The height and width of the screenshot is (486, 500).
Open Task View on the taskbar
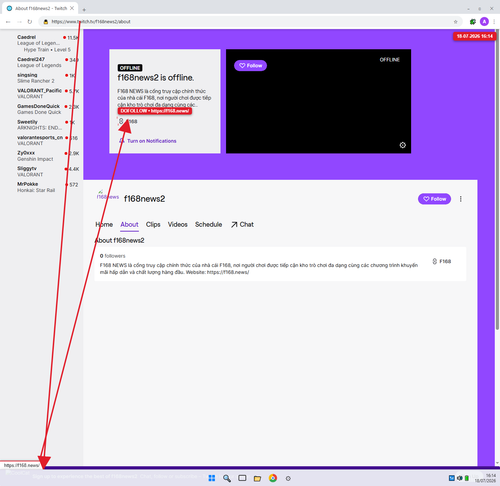coord(242,478)
